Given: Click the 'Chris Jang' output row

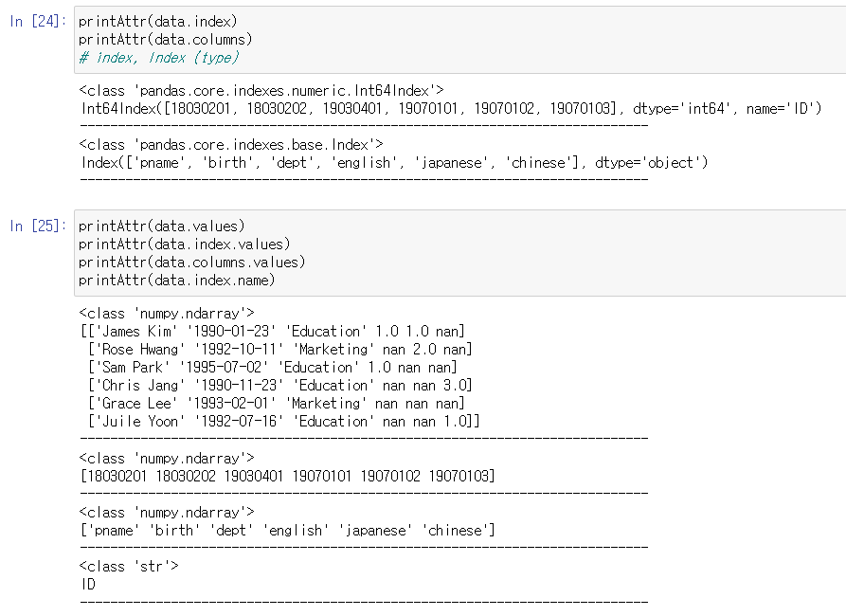Looking at the screenshot, I should [x=280, y=386].
